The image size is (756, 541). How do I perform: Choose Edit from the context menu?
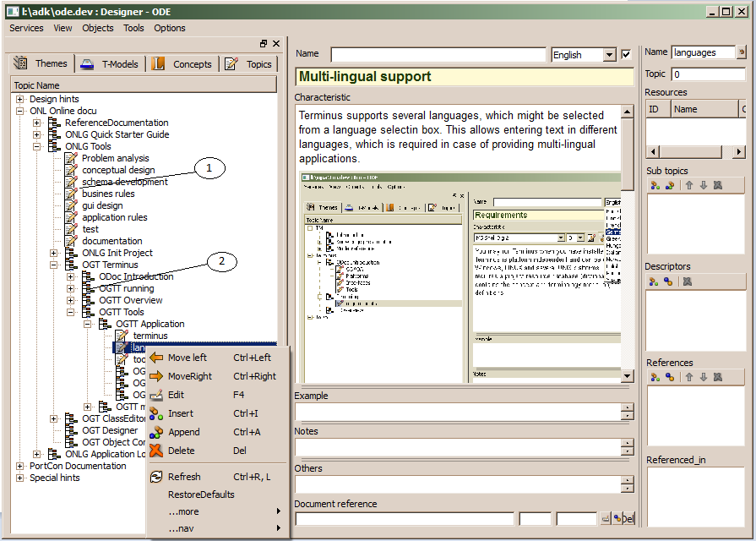(x=176, y=395)
